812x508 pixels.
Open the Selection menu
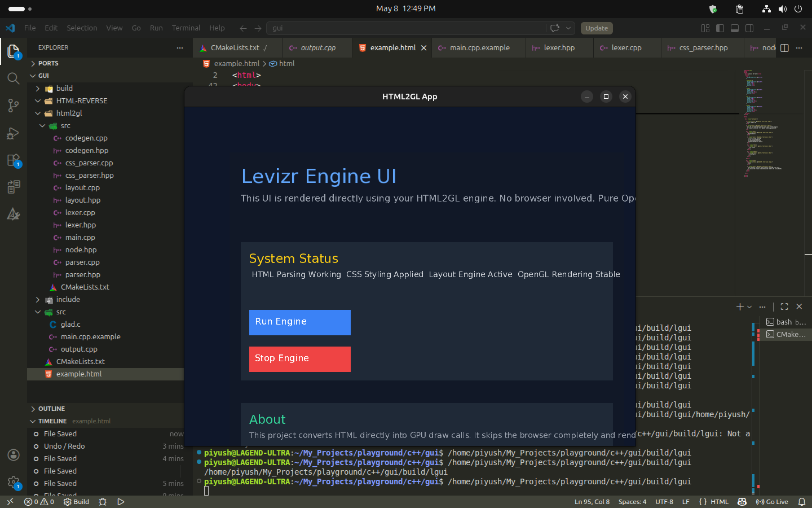pyautogui.click(x=82, y=28)
